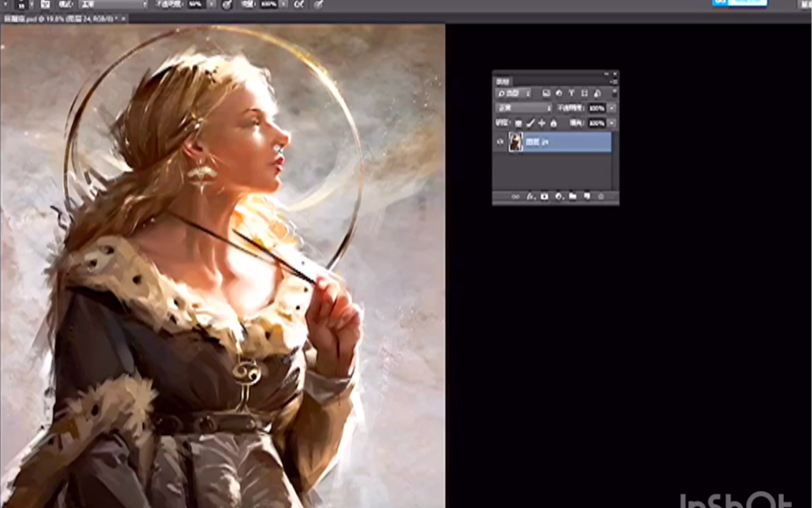Screen dimensions: 812x508
Task: Lock all layer attributes padlock icon
Action: pos(554,123)
